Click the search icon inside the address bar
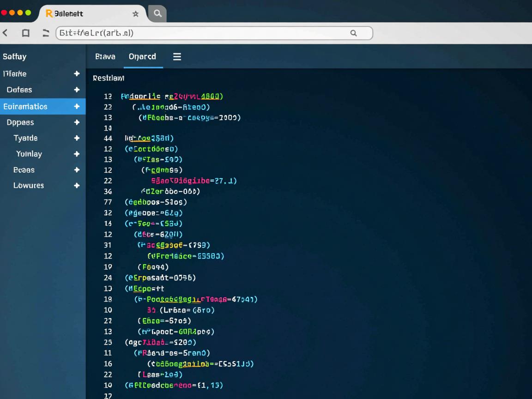Screen dimensions: 532x399 (x=353, y=33)
